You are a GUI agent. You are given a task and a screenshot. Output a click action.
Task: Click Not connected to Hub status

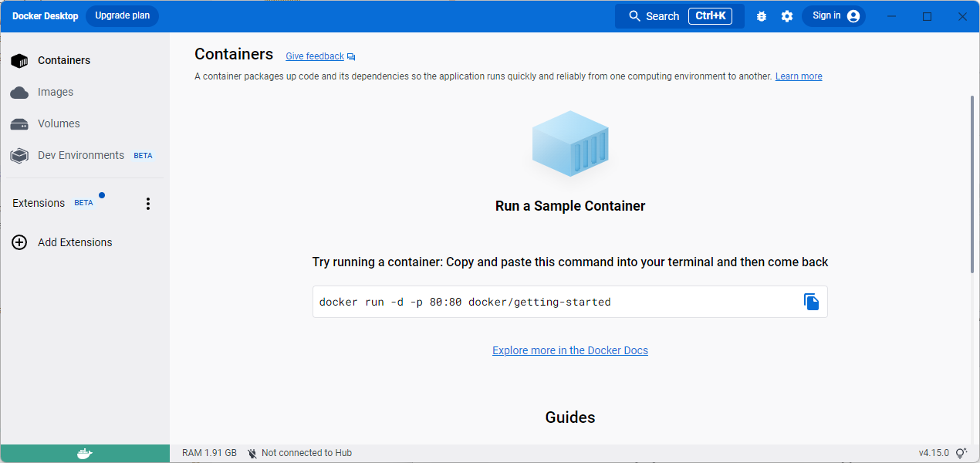[306, 453]
